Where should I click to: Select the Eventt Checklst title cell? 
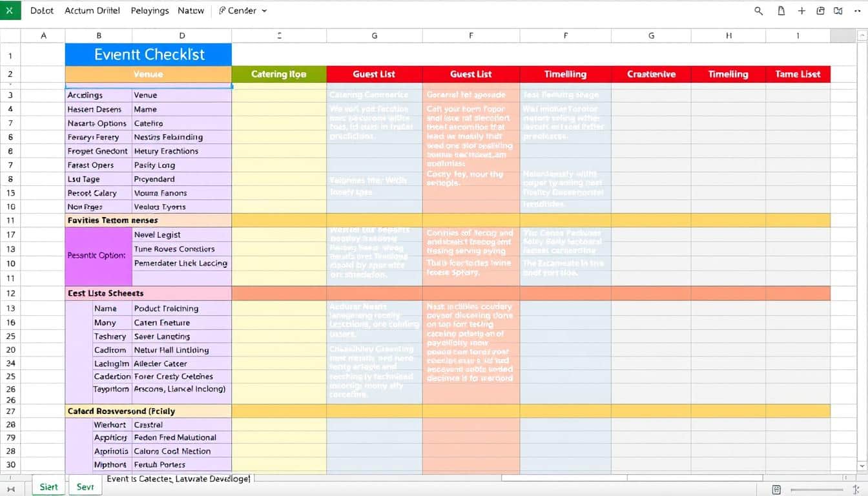coord(149,55)
